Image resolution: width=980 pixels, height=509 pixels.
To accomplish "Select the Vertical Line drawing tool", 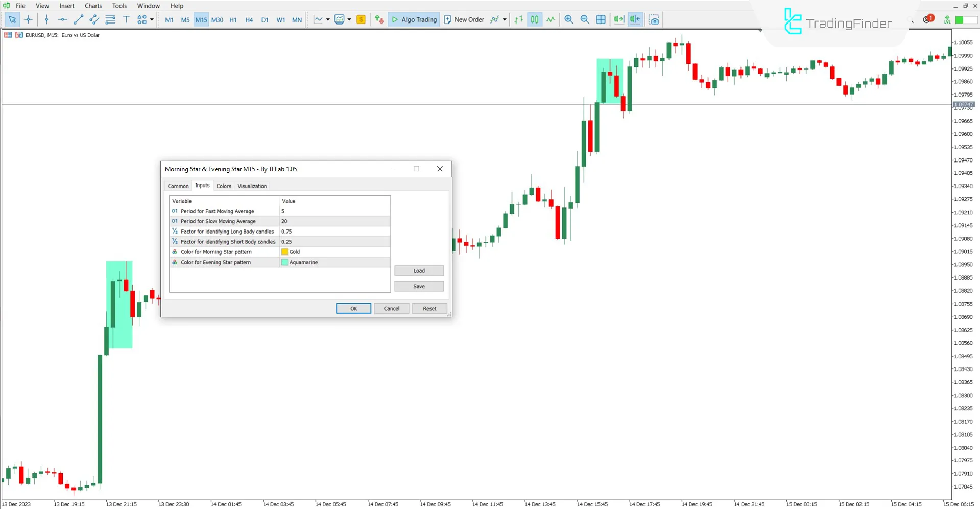I will 46,19.
